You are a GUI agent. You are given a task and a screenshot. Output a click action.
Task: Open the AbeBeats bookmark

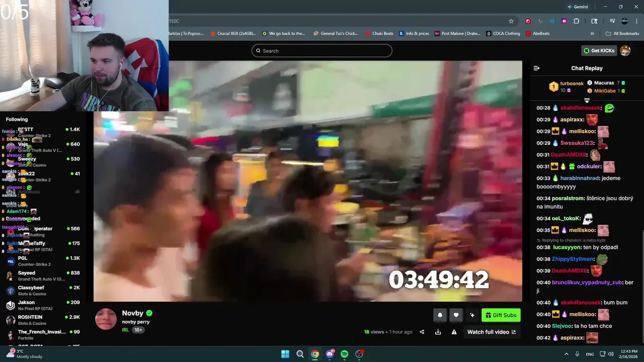pyautogui.click(x=538, y=34)
